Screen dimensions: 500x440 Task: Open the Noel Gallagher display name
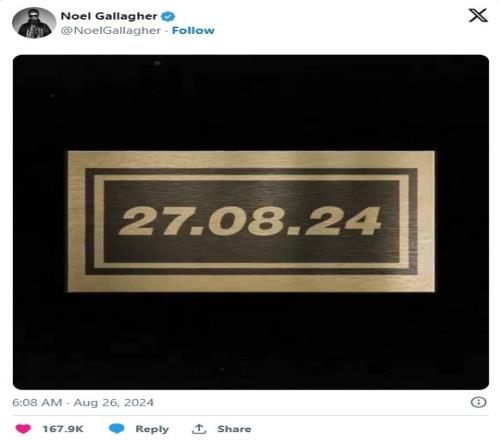point(109,16)
